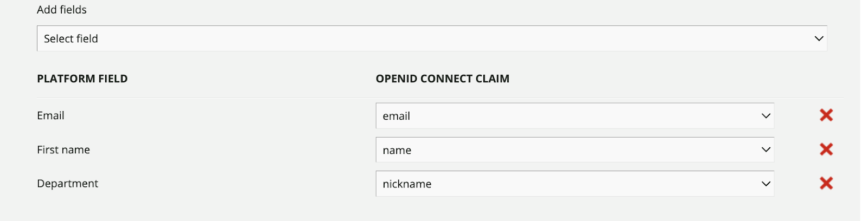The height and width of the screenshot is (221, 868).
Task: Click the Add fields label
Action: click(61, 10)
